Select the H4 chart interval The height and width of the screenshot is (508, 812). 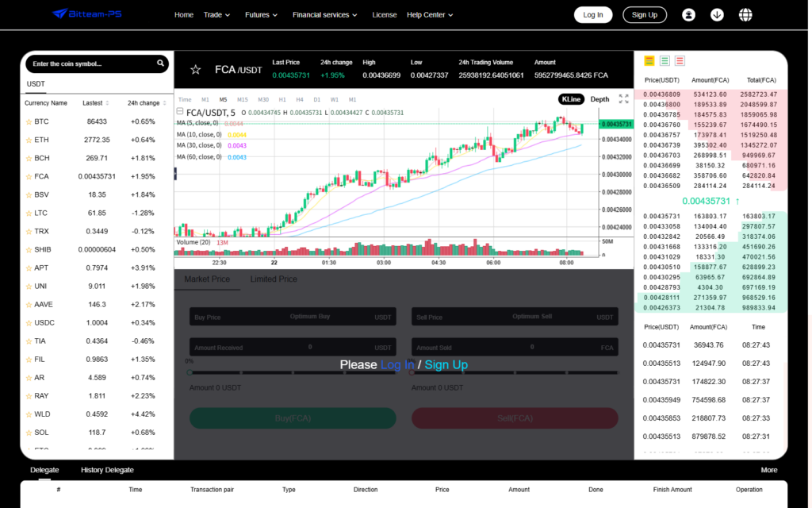coord(299,99)
